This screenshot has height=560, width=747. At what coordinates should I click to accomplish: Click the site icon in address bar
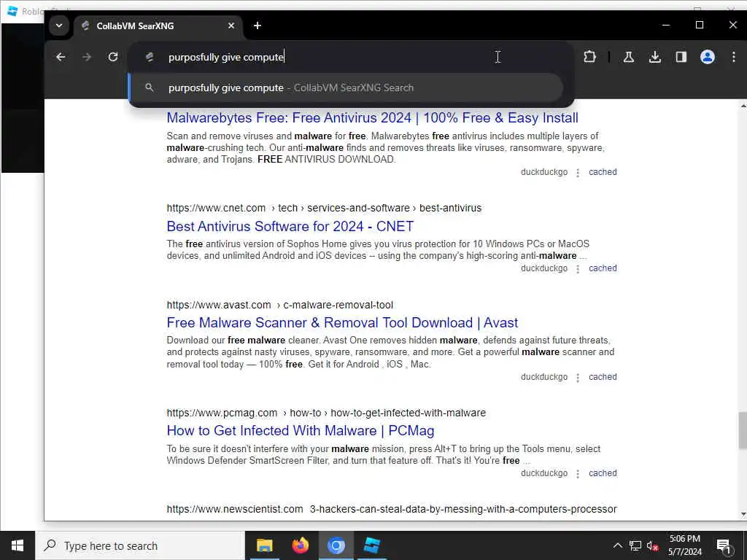click(x=150, y=57)
